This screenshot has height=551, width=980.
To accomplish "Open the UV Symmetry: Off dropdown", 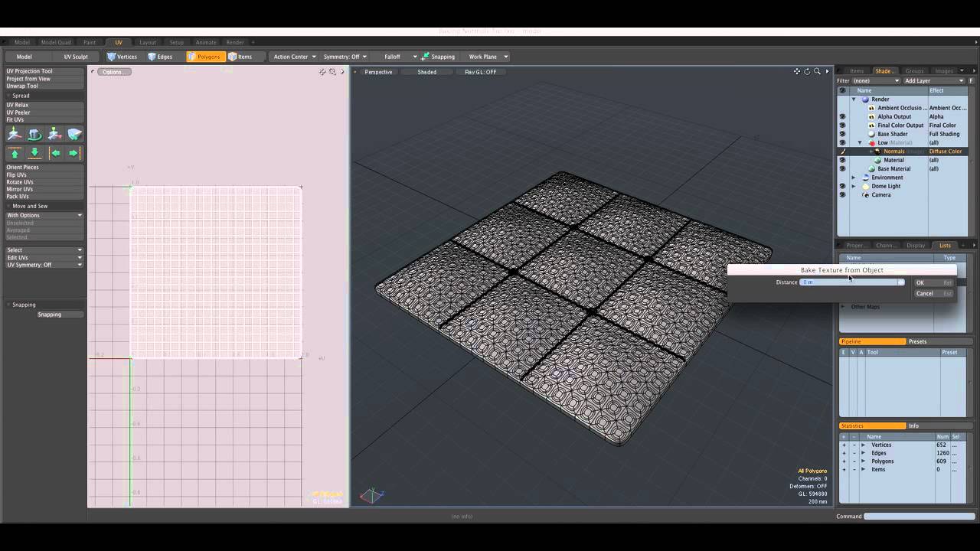I will tap(44, 265).
